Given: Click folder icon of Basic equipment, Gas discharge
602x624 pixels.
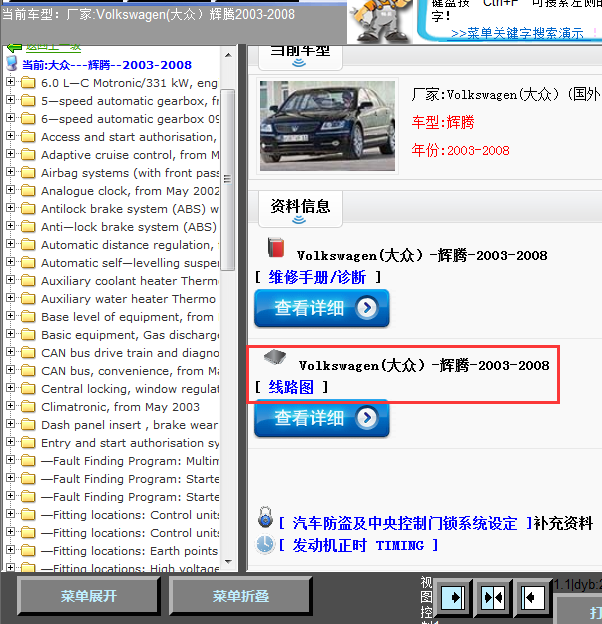Looking at the screenshot, I should (28, 335).
